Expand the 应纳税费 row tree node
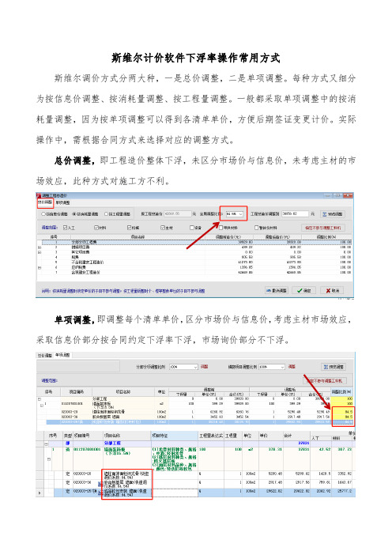Image resolution: width=392 pixels, height=555 pixels. point(40,267)
